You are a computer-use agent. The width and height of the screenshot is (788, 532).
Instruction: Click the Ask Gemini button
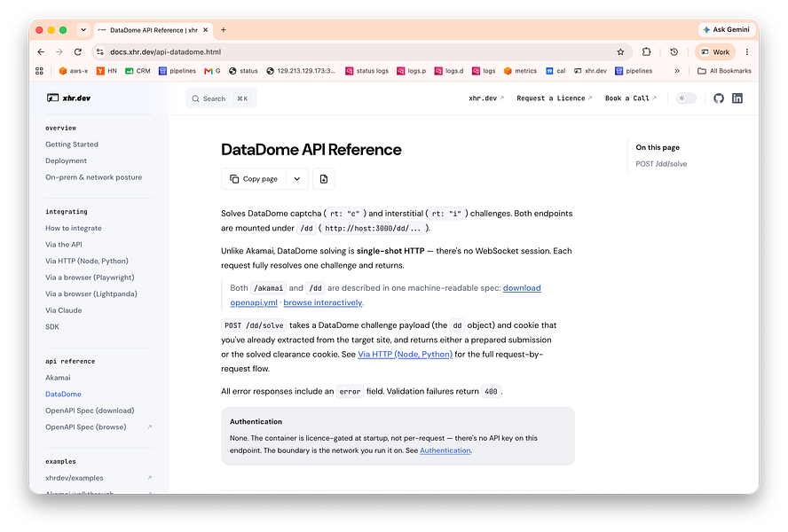pyautogui.click(x=726, y=29)
